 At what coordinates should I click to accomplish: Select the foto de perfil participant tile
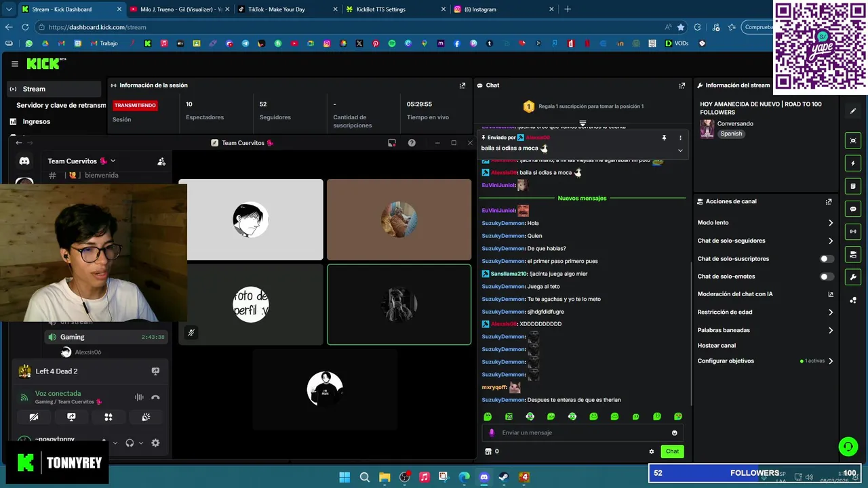coord(251,304)
